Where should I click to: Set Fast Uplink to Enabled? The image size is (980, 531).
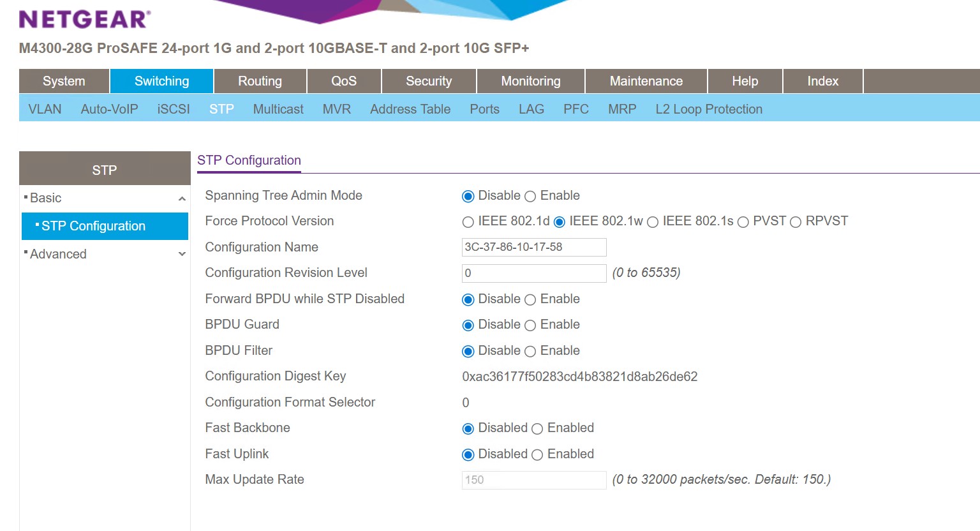(x=537, y=455)
